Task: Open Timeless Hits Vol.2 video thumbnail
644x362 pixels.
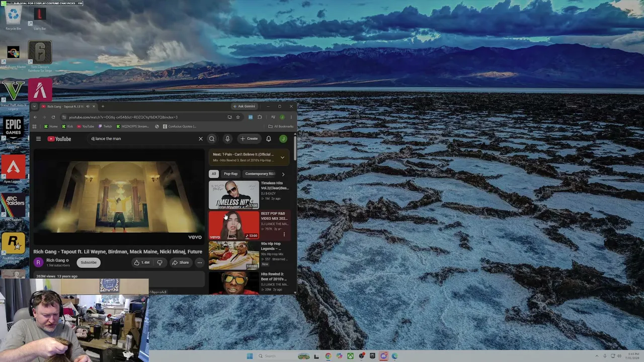Action: (234, 195)
